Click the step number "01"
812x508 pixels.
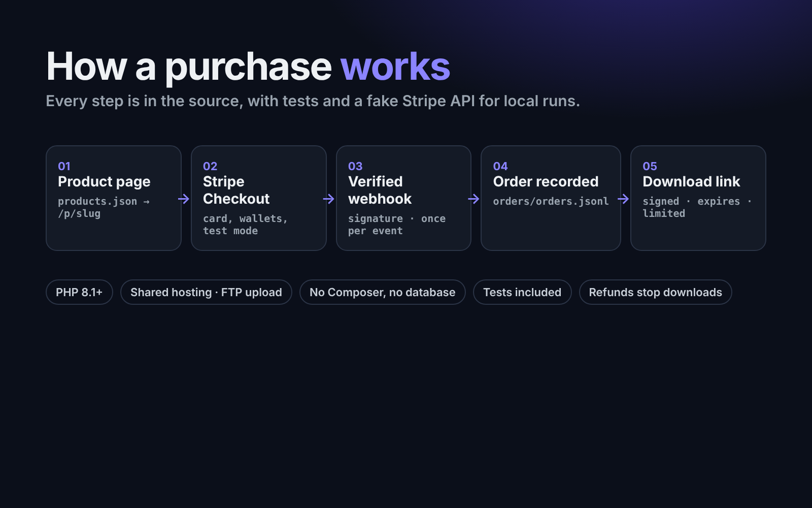tap(64, 166)
